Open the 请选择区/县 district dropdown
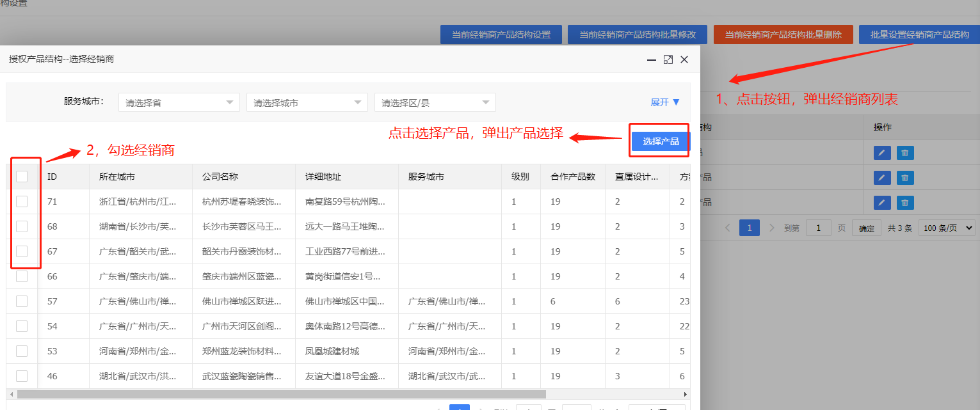Screen dimensions: 980x410 pyautogui.click(x=435, y=102)
